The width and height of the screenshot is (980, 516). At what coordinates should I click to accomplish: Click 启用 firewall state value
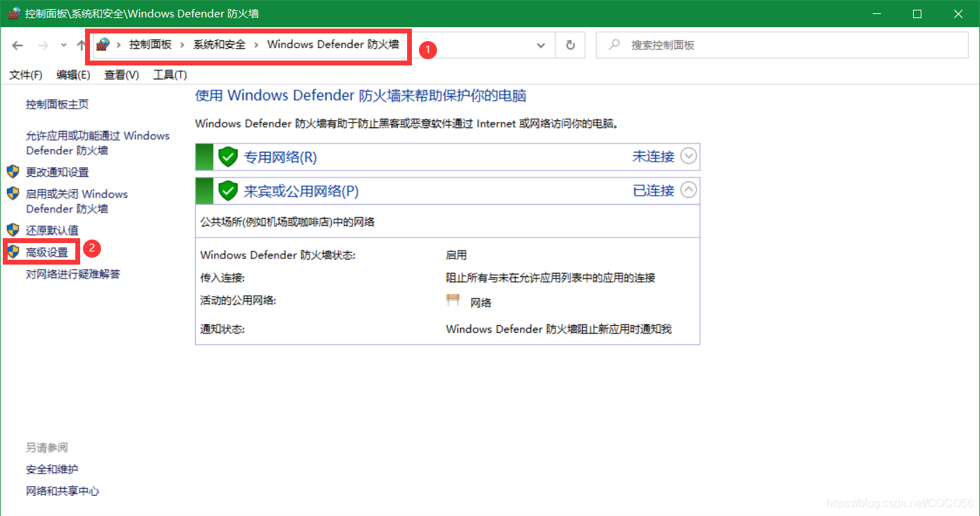pyautogui.click(x=457, y=256)
